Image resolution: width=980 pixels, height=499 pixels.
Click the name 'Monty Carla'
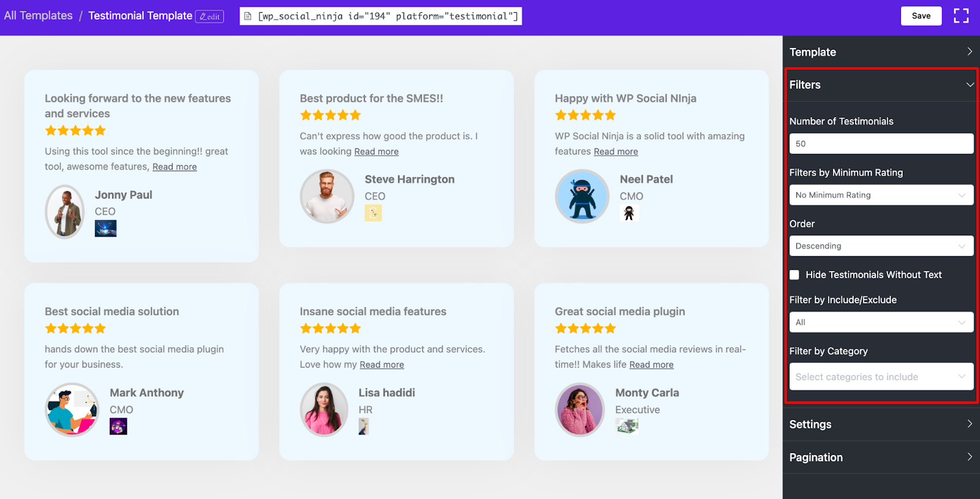[647, 392]
